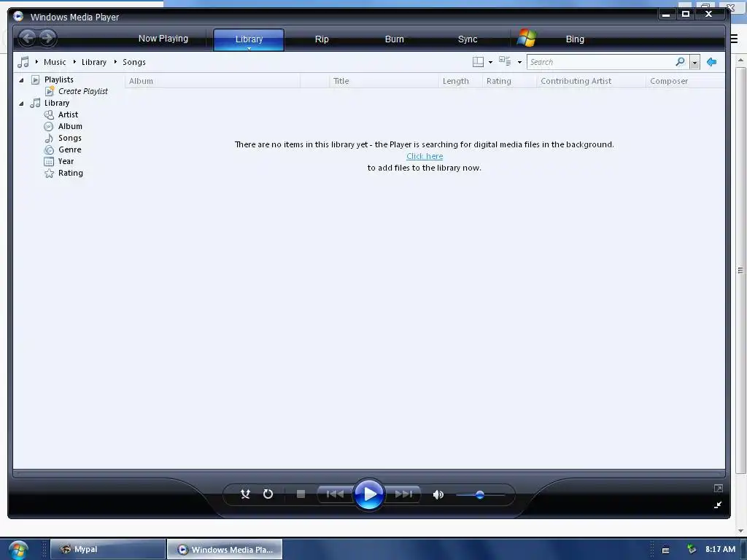
Task: Open the Music breadcrumb arrow
Action: (36, 62)
